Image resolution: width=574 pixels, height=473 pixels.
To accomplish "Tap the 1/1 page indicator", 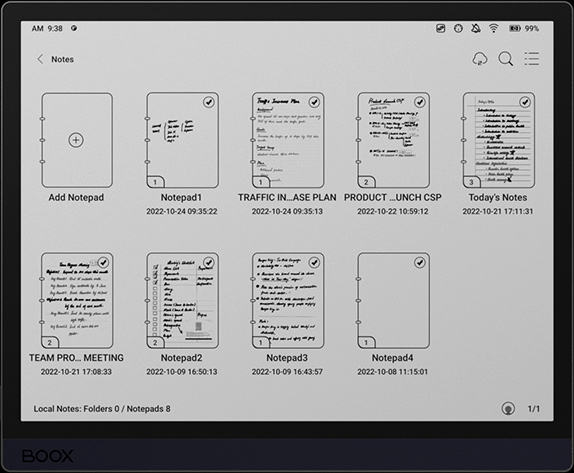I will [x=533, y=409].
